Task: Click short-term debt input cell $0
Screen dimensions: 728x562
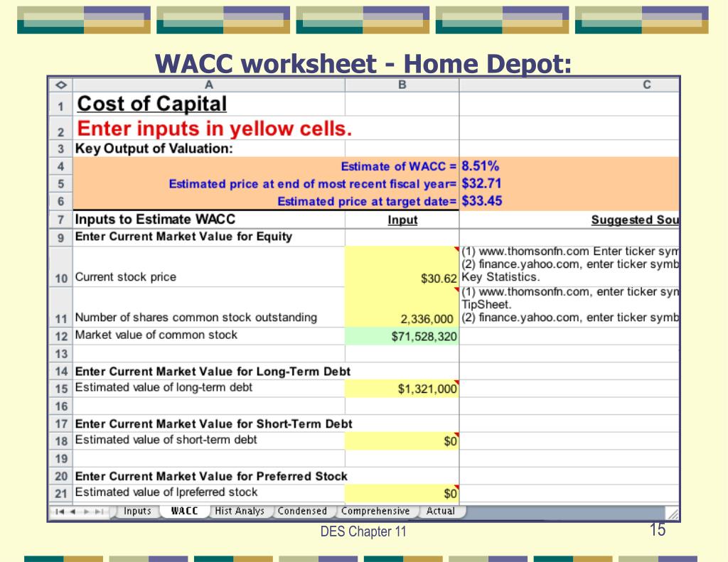Action: (402, 441)
